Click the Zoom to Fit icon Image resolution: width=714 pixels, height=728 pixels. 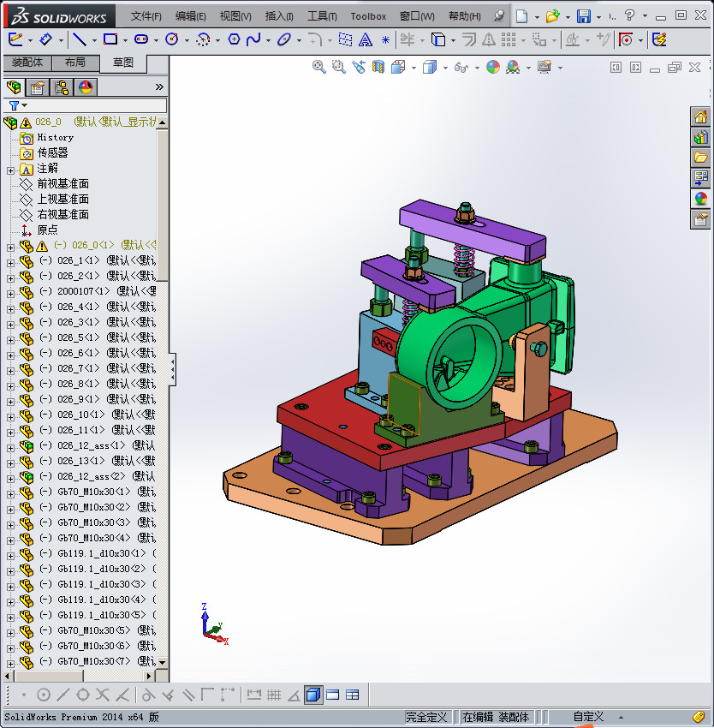coord(318,67)
